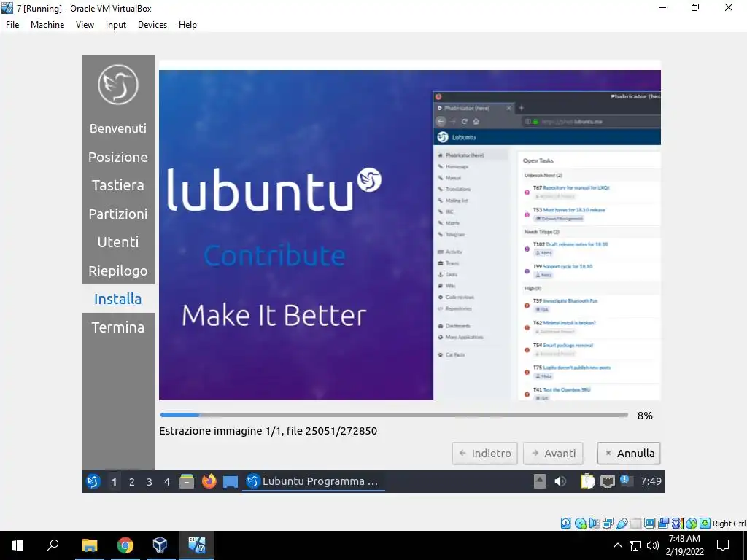Image resolution: width=747 pixels, height=560 pixels.
Task: Switch to virtual desktop 3
Action: tap(149, 482)
